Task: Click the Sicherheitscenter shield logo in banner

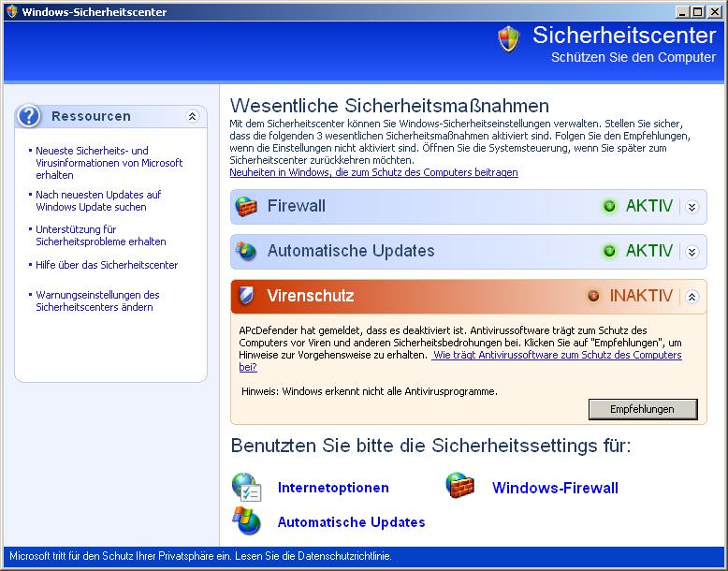Action: pos(508,38)
